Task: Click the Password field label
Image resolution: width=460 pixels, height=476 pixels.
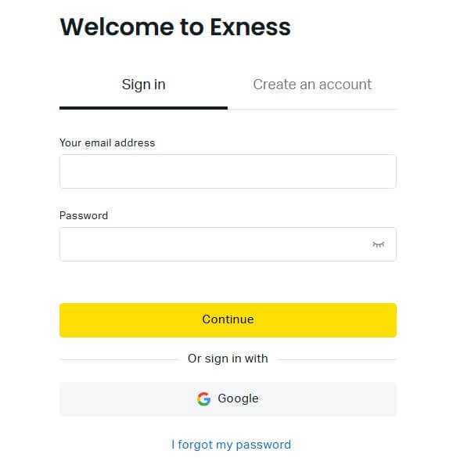Action: [84, 215]
